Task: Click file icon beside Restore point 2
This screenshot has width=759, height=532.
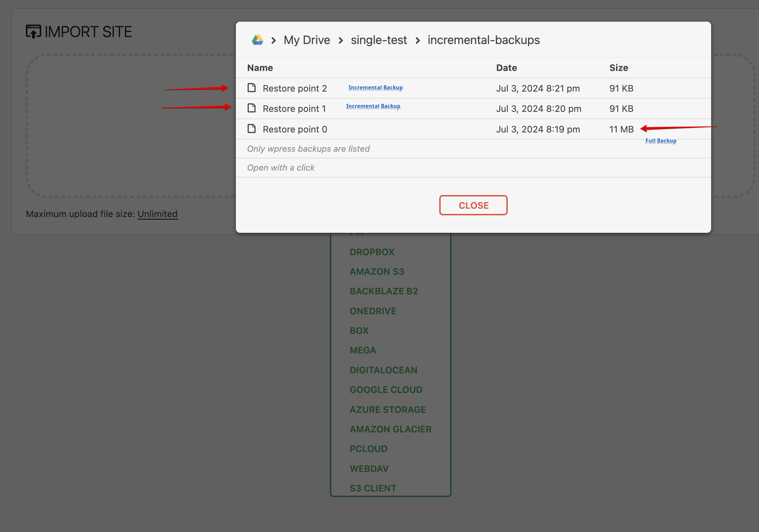Action: coord(252,88)
